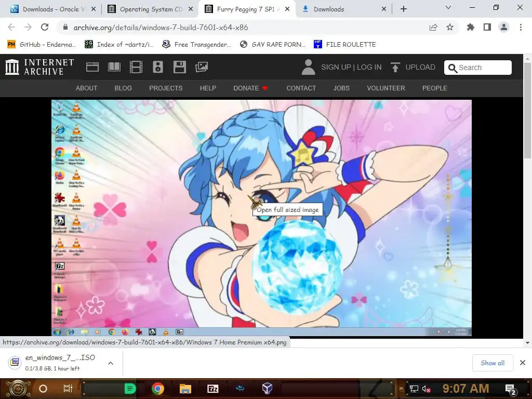Open VirtualBox cube icon on taskbar
The width and height of the screenshot is (532, 399).
267,389
